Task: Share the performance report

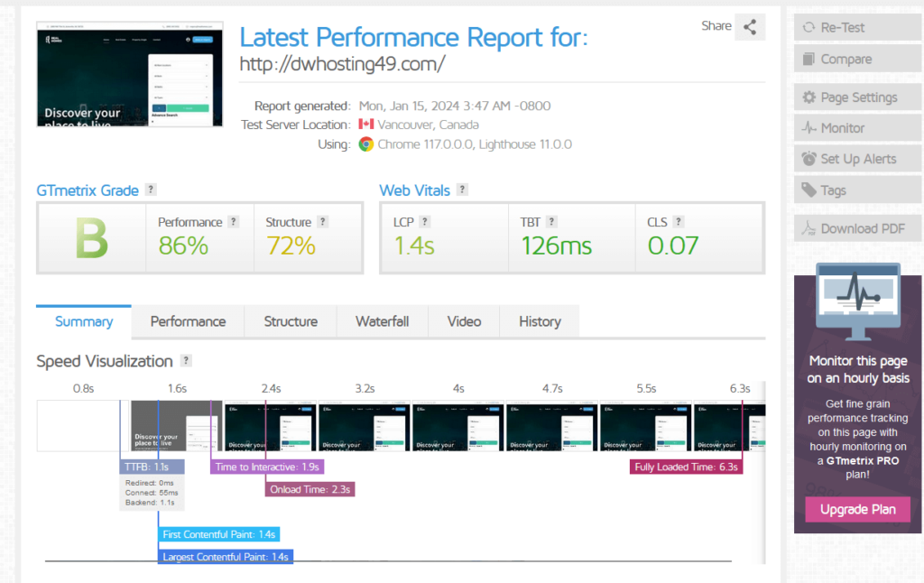Action: coord(750,27)
